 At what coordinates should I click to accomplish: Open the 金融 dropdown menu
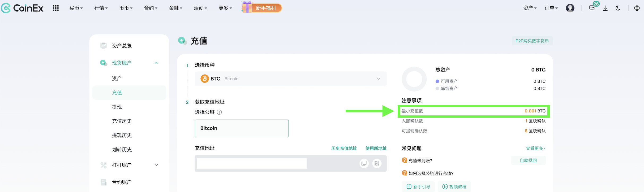point(176,8)
